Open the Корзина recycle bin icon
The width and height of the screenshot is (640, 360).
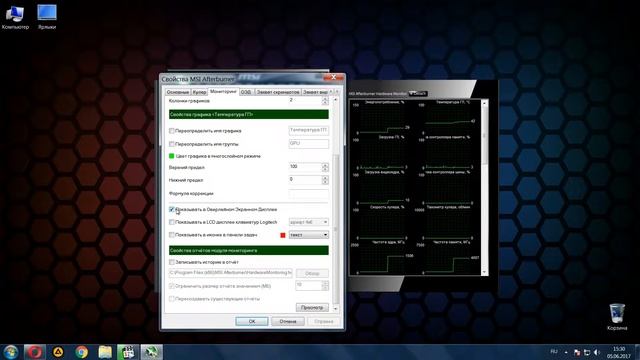[617, 317]
